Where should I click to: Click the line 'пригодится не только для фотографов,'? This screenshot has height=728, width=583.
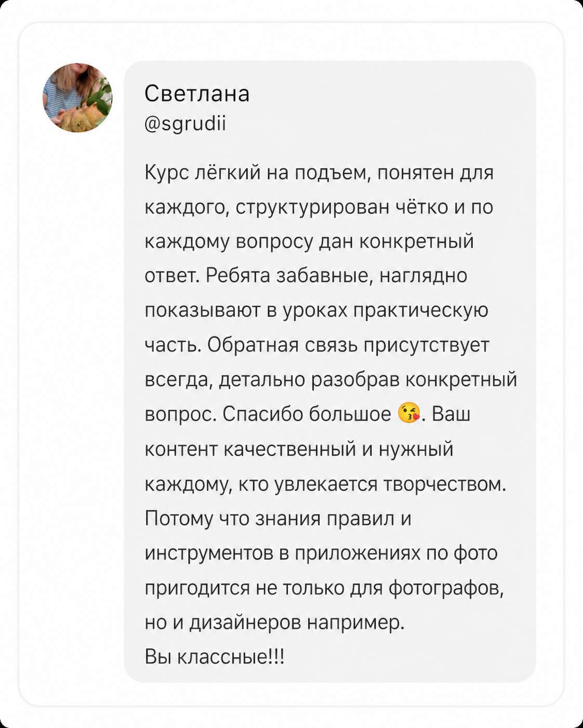(324, 588)
